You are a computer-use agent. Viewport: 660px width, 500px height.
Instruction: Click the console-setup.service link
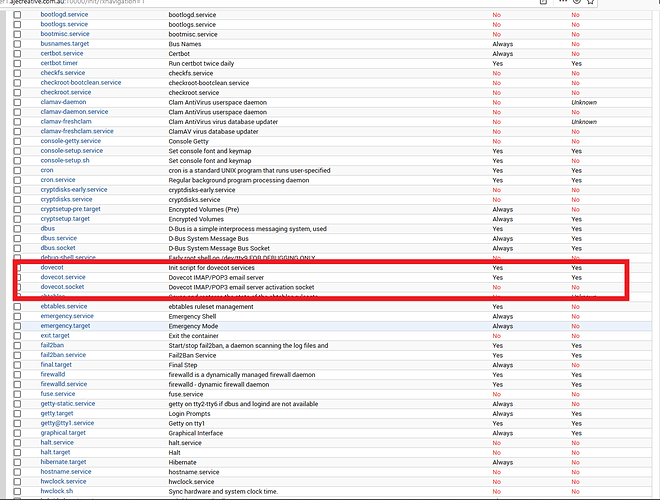coord(72,151)
